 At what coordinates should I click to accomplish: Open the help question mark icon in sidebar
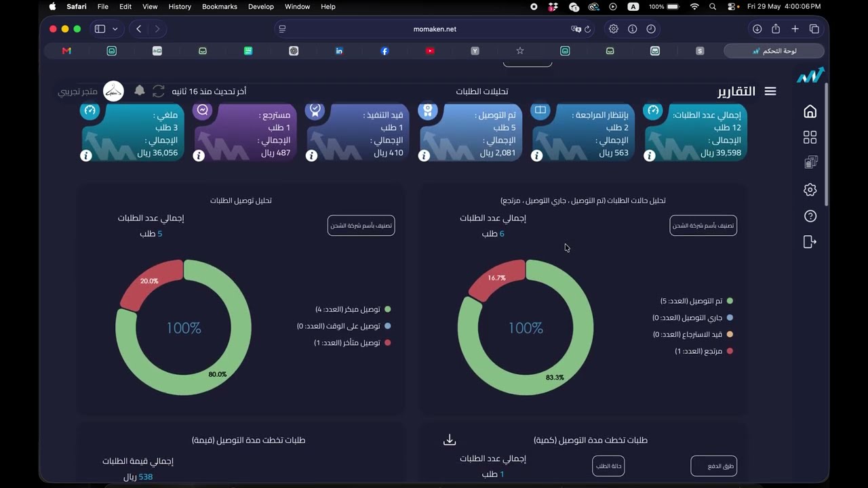810,216
